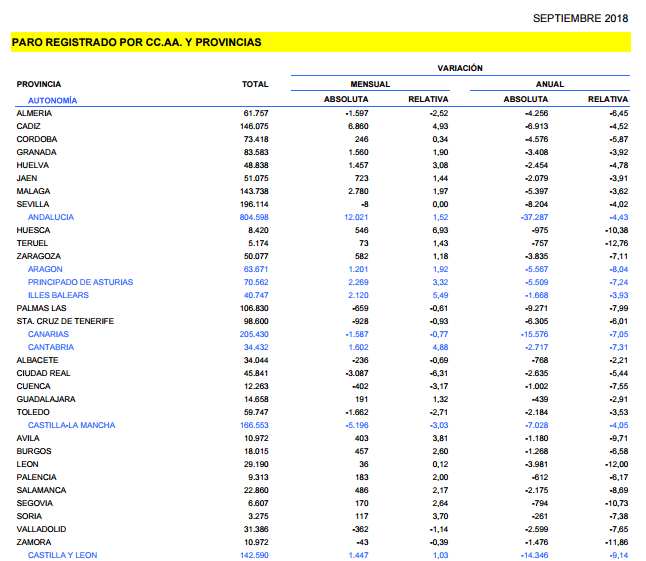Click the TOTAL column header
Viewport: 646px width, 561px height.
pos(255,84)
